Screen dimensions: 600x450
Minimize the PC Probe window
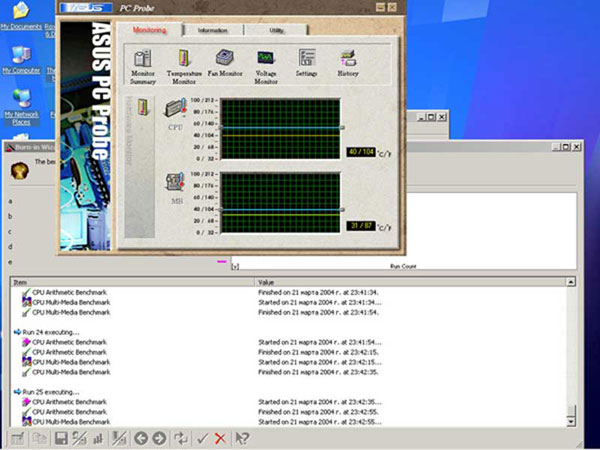pos(380,7)
